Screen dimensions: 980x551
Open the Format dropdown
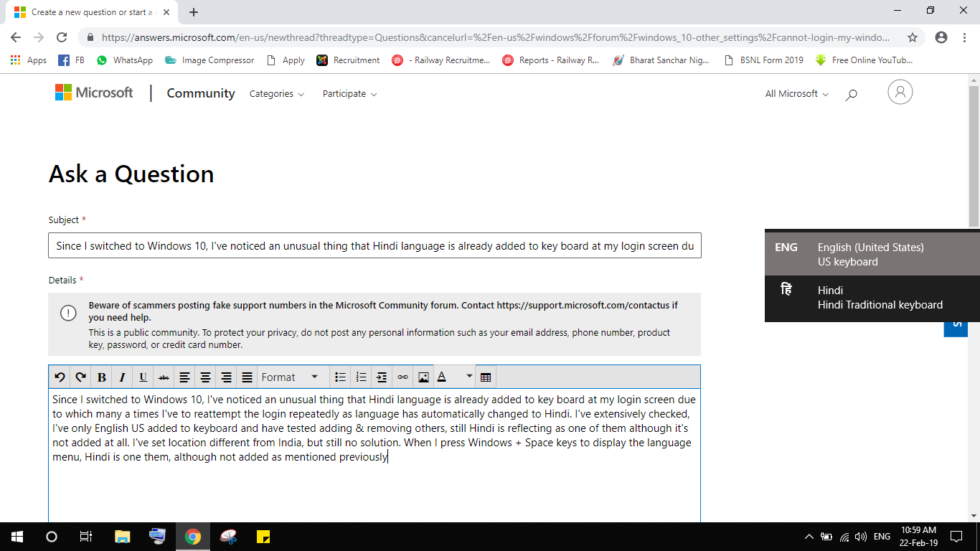click(x=291, y=377)
